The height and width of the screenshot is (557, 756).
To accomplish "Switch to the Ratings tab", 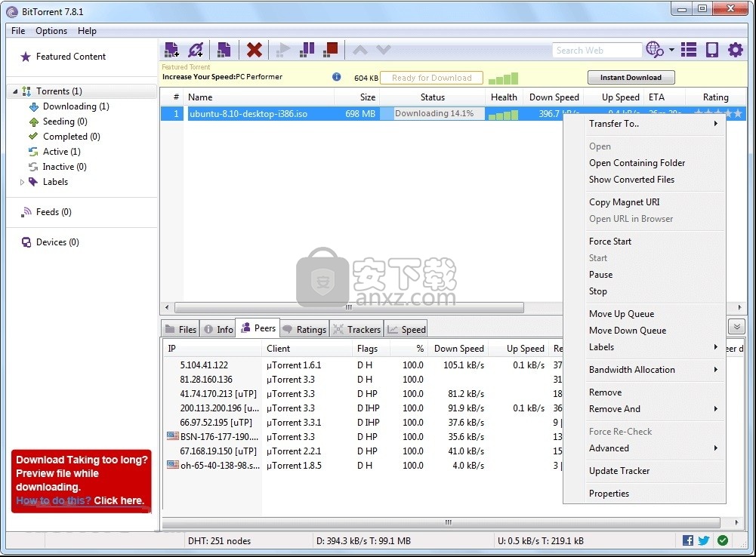I will 304,330.
